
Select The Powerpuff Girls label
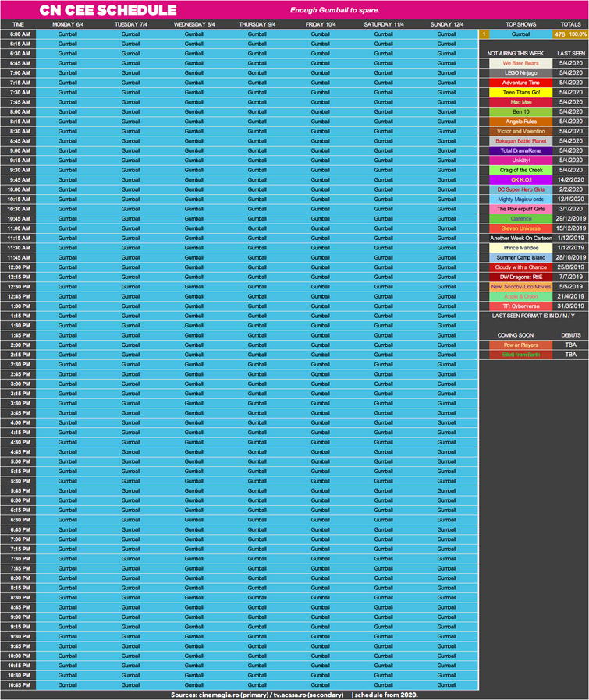click(521, 209)
